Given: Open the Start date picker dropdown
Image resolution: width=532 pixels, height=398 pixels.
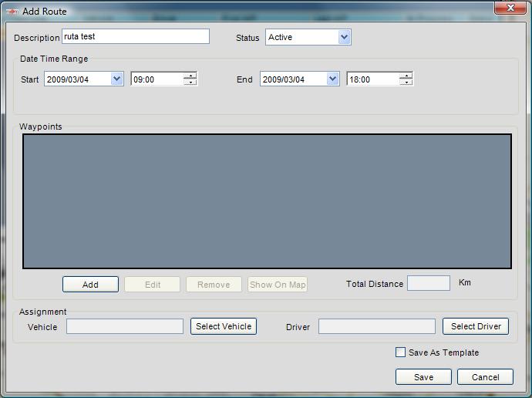Looking at the screenshot, I should tap(116, 79).
